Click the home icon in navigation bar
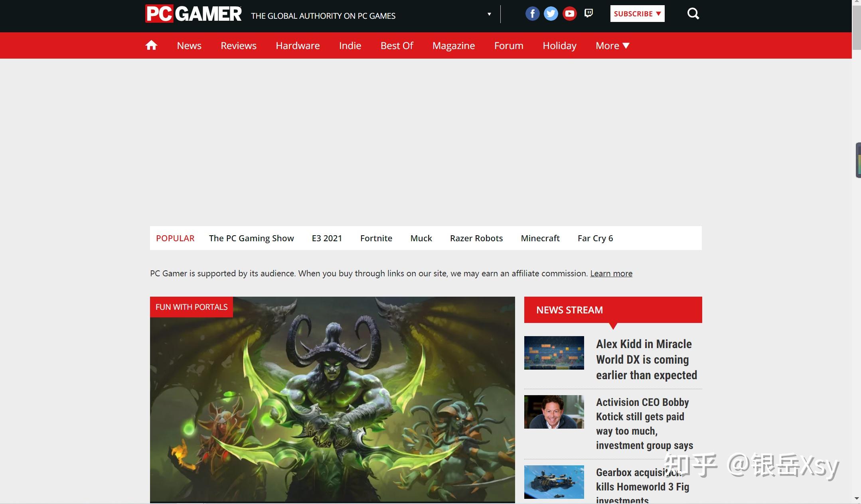 click(151, 45)
